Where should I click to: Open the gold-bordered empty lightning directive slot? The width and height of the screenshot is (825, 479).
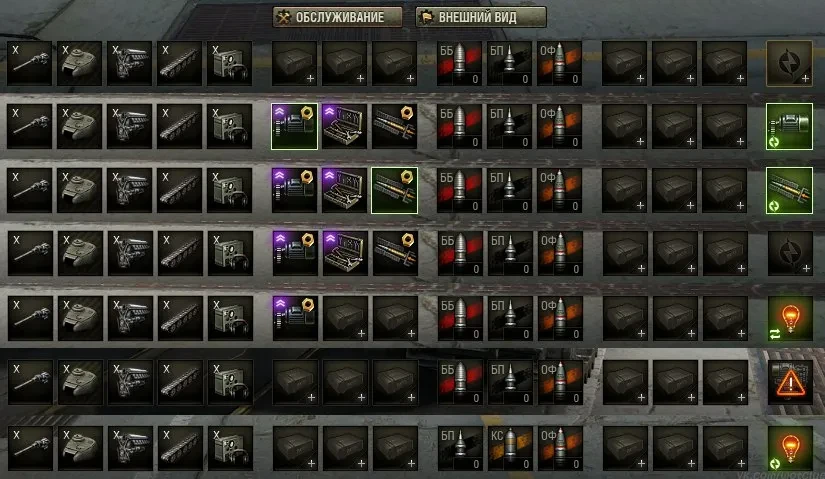click(789, 63)
